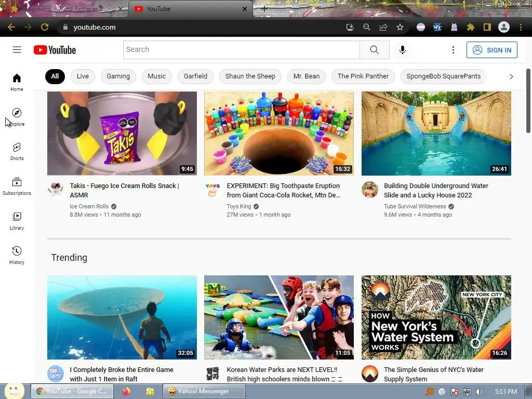
Task: Open History in the sidebar
Action: pyautogui.click(x=17, y=255)
